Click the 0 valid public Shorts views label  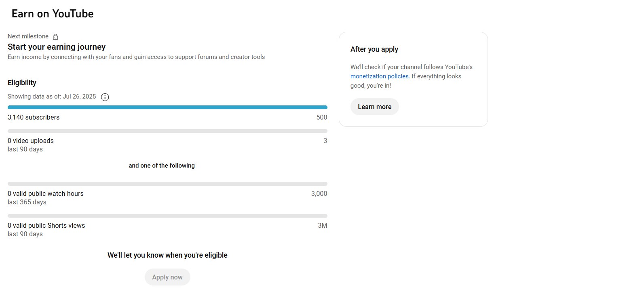(x=46, y=225)
